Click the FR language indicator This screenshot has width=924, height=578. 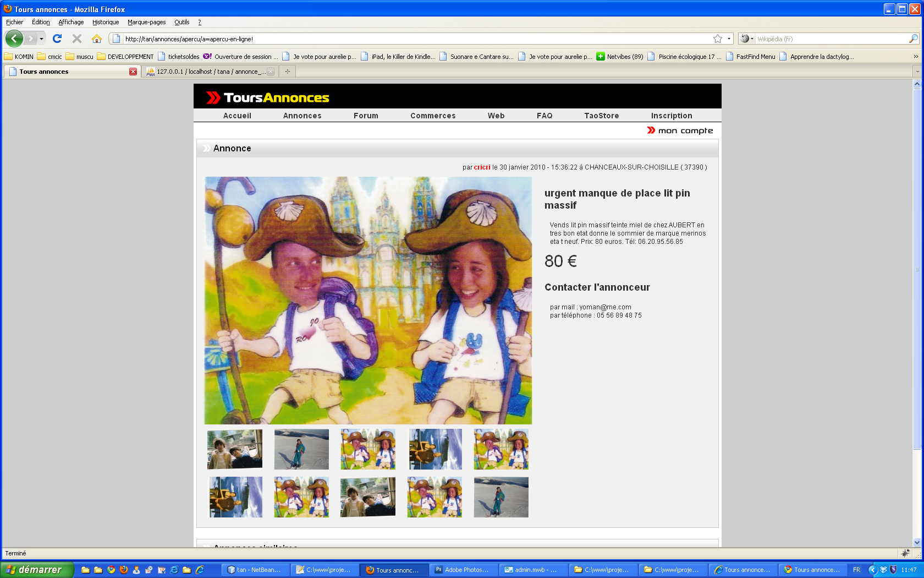coord(857,570)
